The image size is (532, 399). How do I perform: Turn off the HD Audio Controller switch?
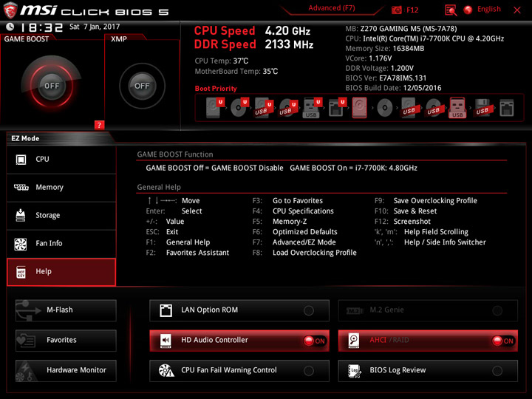coord(315,341)
